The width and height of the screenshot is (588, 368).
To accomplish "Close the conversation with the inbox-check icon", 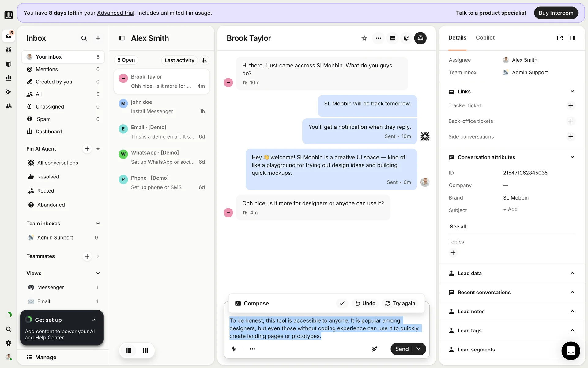I will pos(420,38).
